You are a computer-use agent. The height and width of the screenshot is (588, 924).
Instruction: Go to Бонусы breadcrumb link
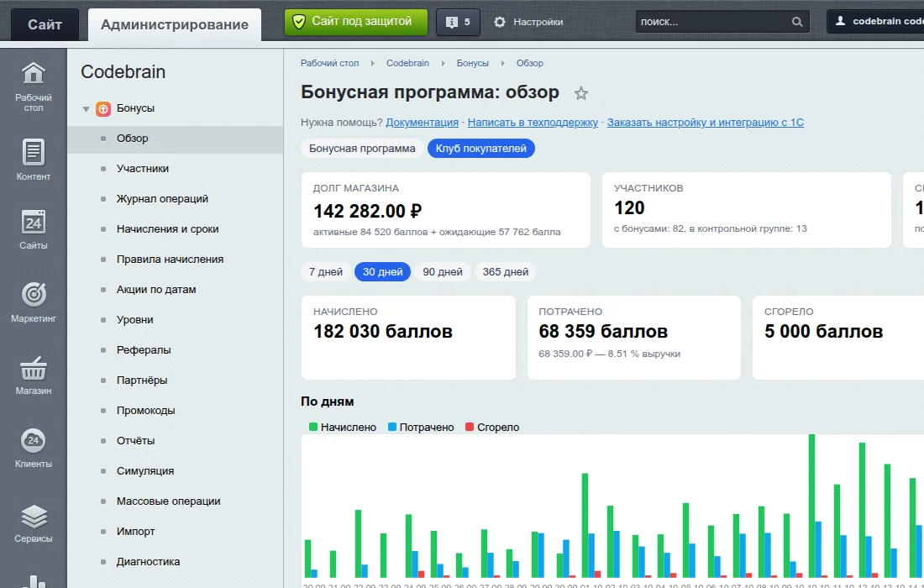tap(473, 63)
